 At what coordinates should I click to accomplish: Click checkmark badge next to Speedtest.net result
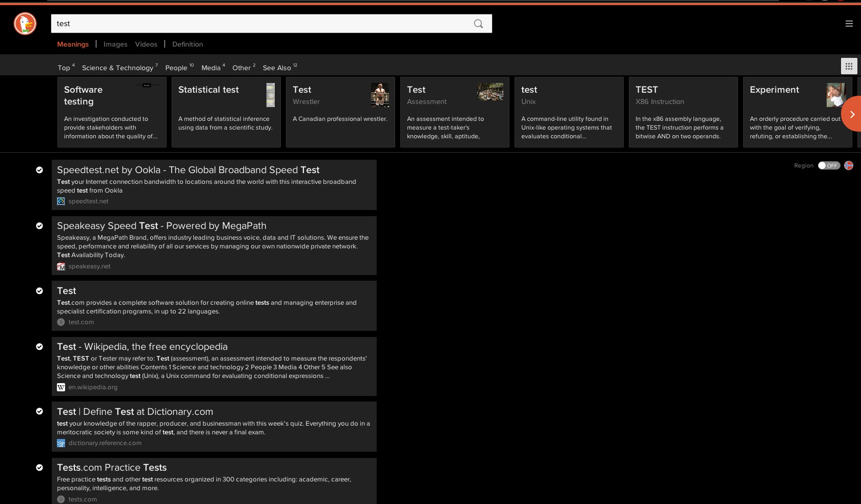click(39, 170)
